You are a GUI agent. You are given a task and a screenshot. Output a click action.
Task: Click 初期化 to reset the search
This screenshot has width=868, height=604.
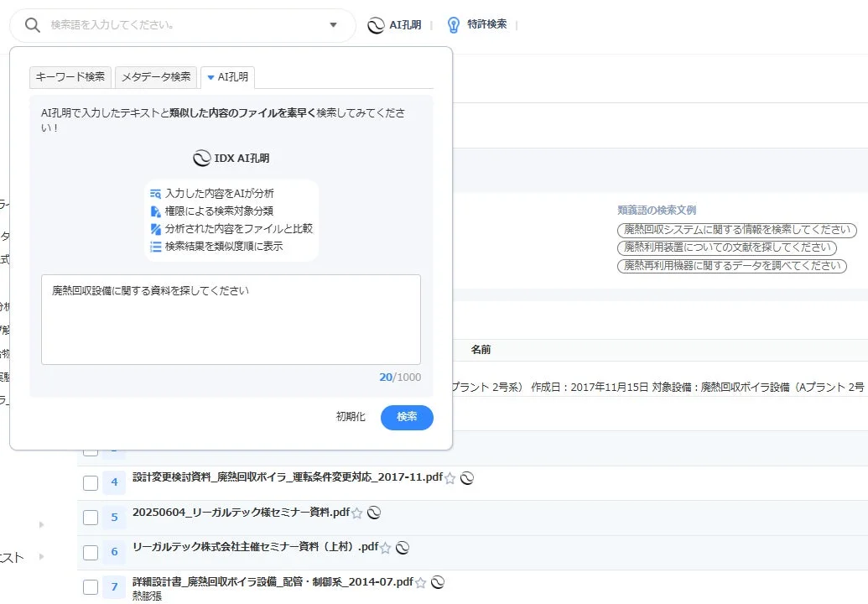tap(351, 417)
